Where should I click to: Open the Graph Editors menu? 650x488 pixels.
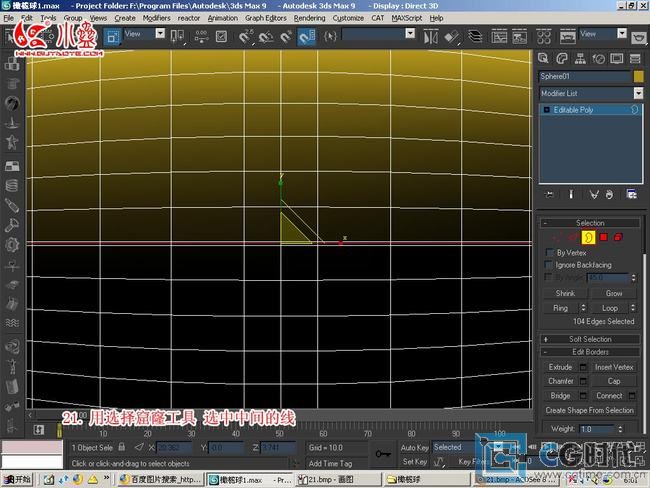point(265,18)
